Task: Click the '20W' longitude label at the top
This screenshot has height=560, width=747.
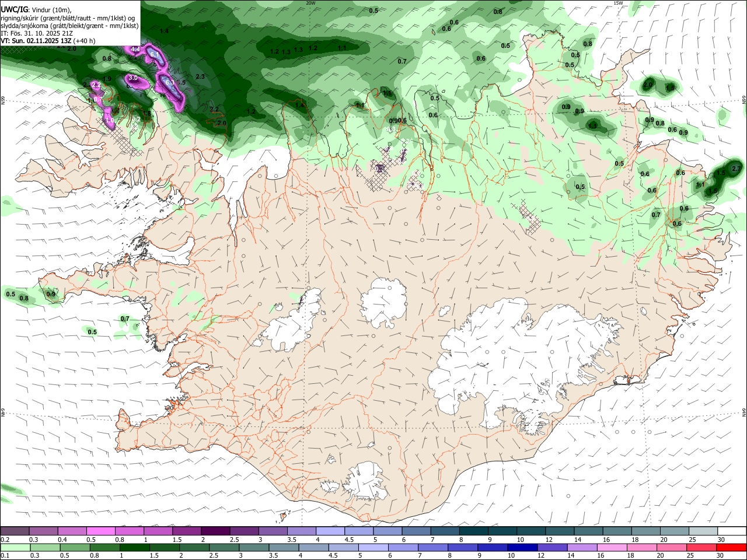Action: coord(310,3)
